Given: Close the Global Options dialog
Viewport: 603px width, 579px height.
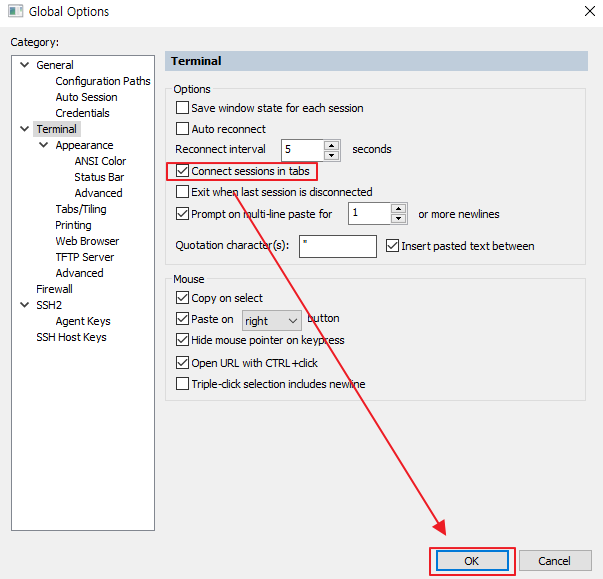Looking at the screenshot, I should click(590, 11).
